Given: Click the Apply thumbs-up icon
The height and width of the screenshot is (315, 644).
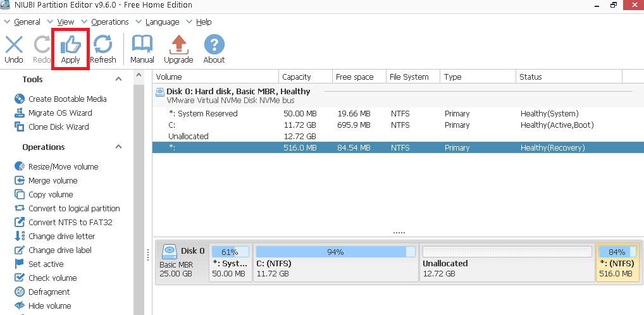Looking at the screenshot, I should pos(70,45).
